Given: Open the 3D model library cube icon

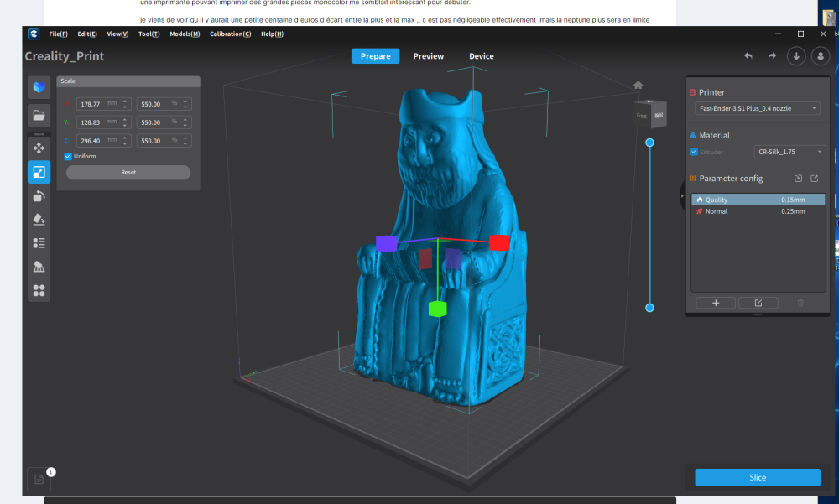Looking at the screenshot, I should [39, 87].
